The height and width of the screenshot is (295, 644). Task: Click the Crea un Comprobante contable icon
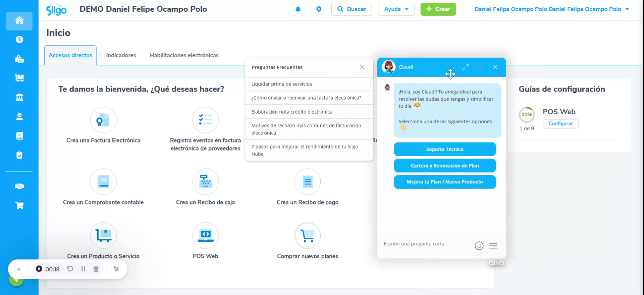click(x=103, y=182)
